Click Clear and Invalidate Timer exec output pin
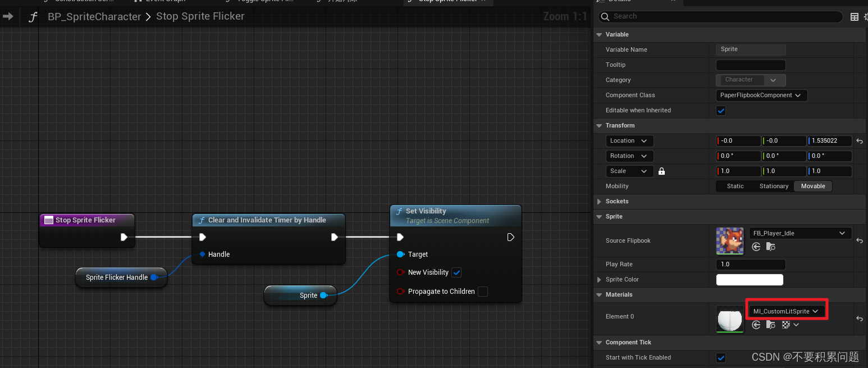Viewport: 868px width, 368px height. 335,237
